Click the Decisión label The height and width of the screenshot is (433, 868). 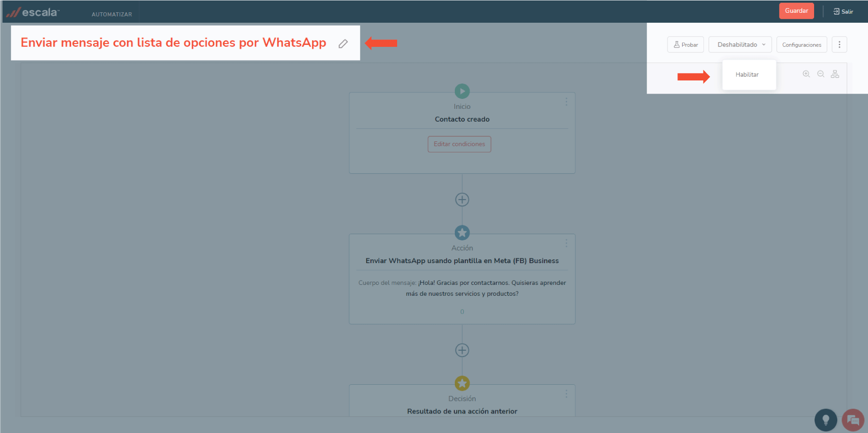click(x=462, y=398)
